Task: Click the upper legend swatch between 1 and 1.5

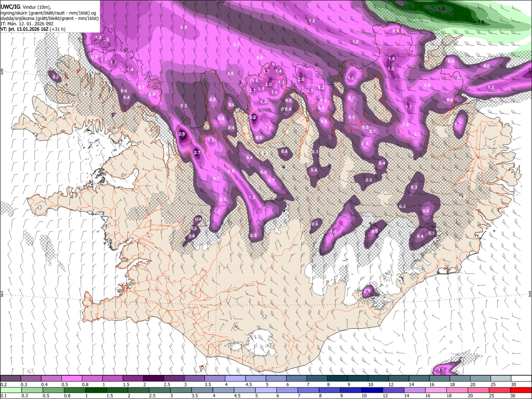Action: pos(113,379)
